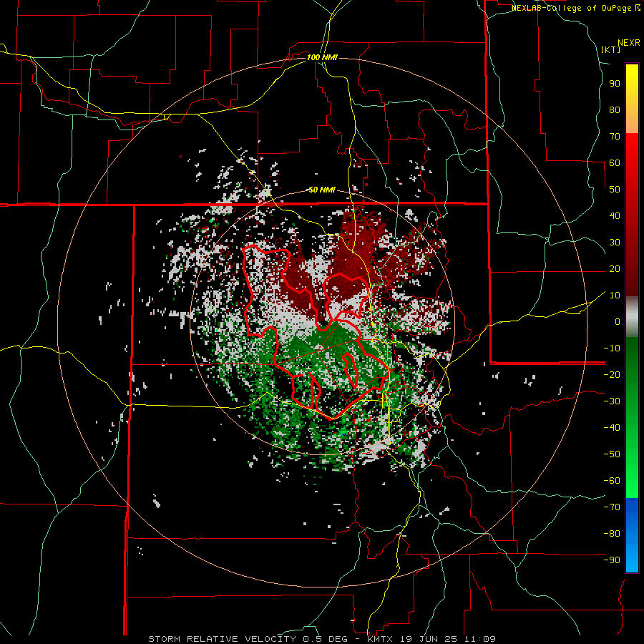Image resolution: width=644 pixels, height=644 pixels.
Task: Click the 50 NMI range ring label
Action: pyautogui.click(x=322, y=190)
